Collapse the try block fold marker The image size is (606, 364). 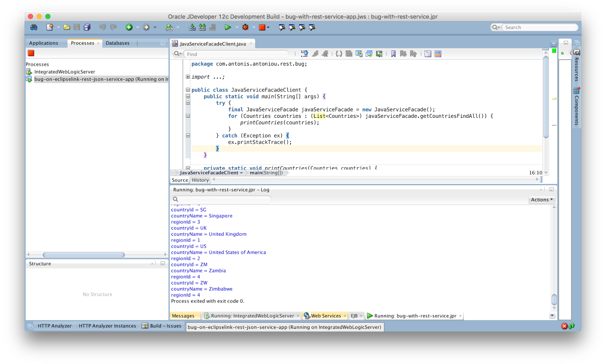pos(188,103)
